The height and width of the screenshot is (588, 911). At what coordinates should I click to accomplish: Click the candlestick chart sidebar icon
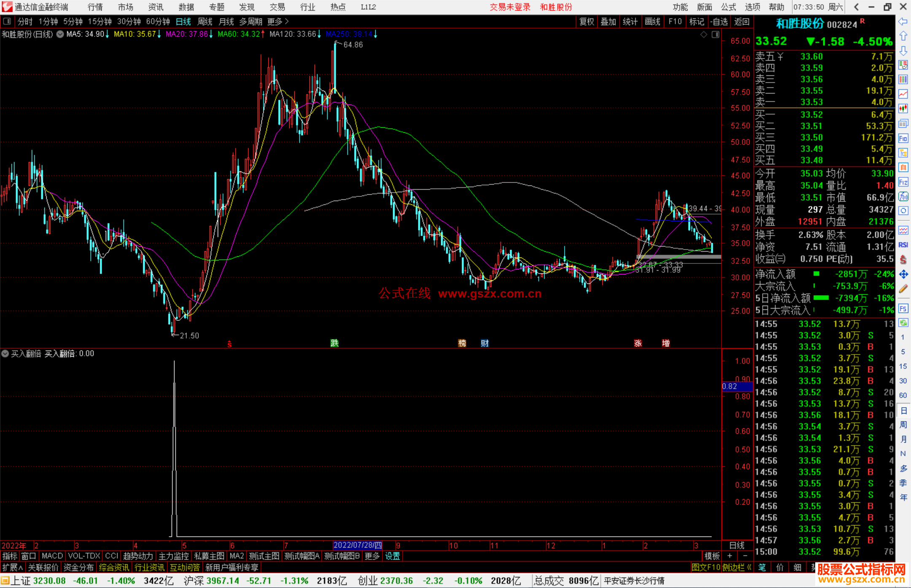click(903, 108)
